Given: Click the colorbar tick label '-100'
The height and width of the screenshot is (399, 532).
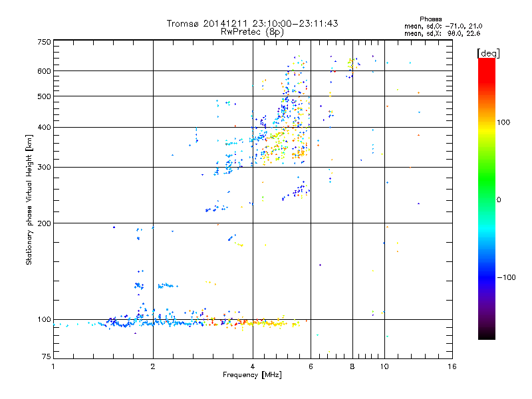Looking at the screenshot, I should coord(506,277).
